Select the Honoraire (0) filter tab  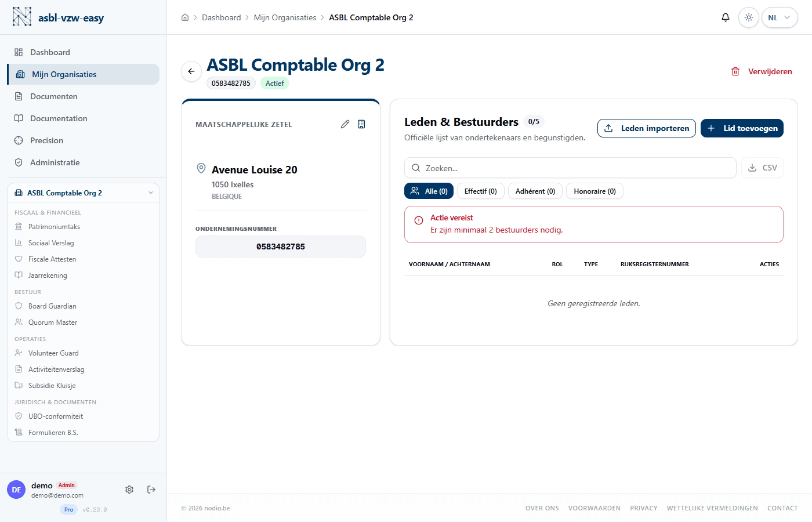(x=594, y=191)
